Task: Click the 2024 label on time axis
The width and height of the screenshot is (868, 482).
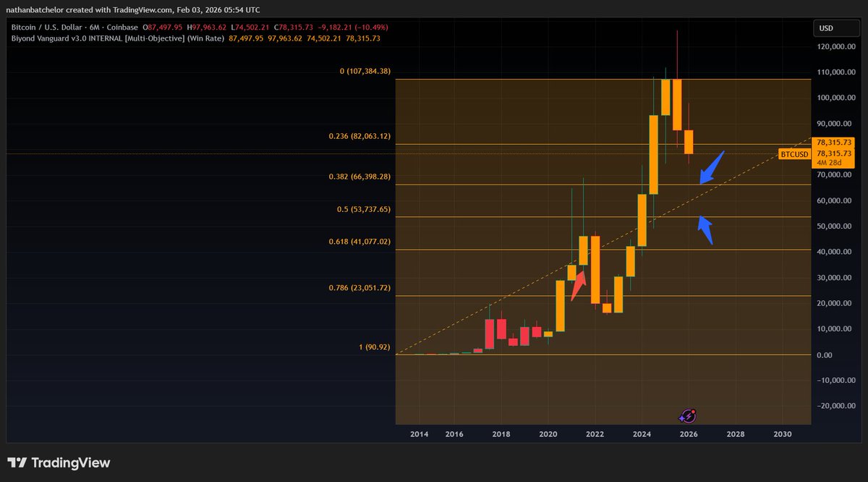Action: (x=642, y=434)
